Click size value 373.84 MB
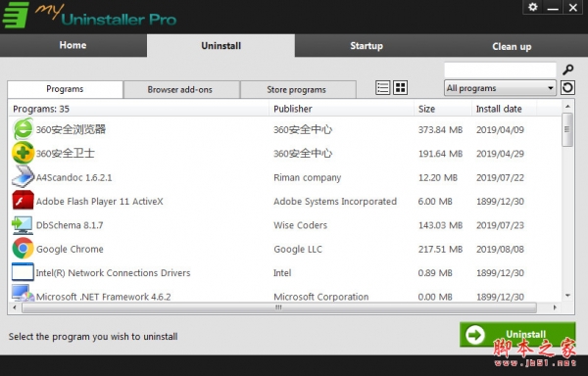 click(440, 130)
